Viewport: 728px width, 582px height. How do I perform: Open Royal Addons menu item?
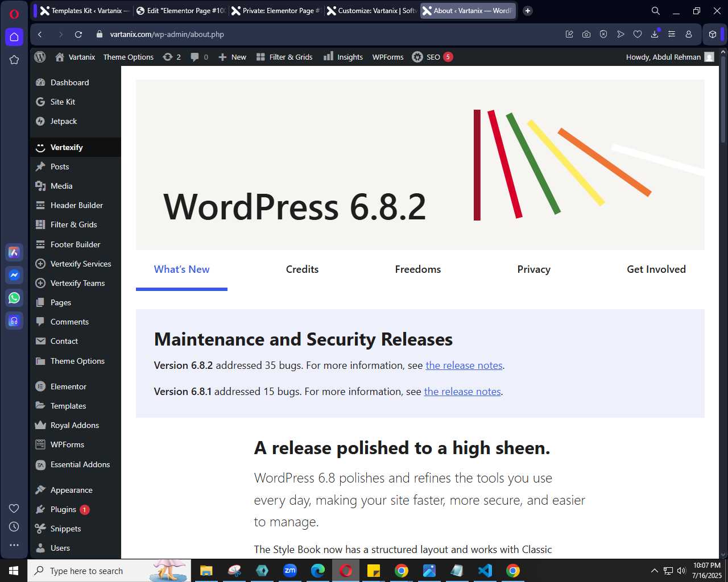(75, 425)
